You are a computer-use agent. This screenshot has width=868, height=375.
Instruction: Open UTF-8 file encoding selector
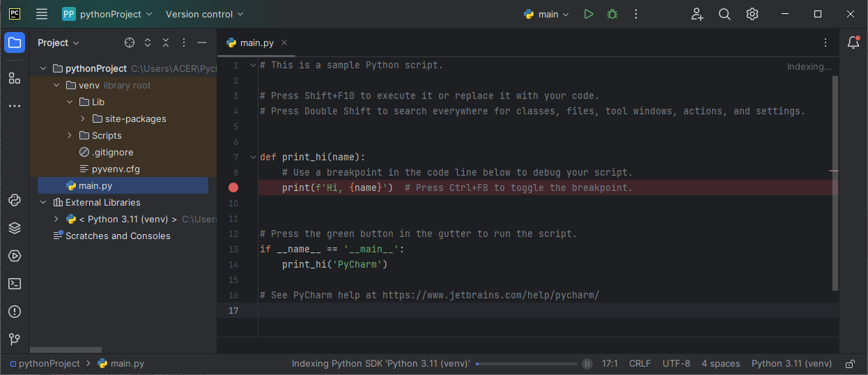pos(676,363)
